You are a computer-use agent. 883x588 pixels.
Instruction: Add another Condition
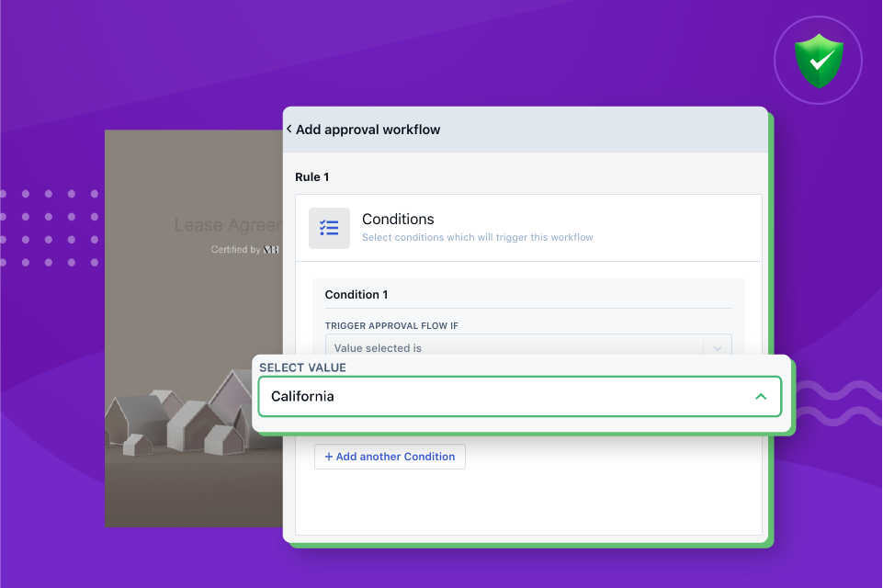pyautogui.click(x=390, y=457)
